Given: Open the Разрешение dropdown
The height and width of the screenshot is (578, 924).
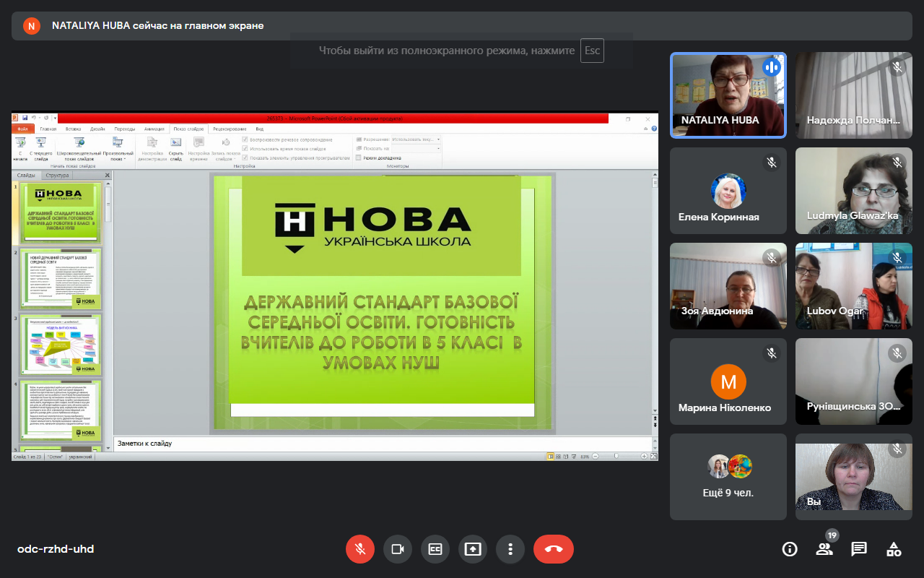Looking at the screenshot, I should coord(415,139).
